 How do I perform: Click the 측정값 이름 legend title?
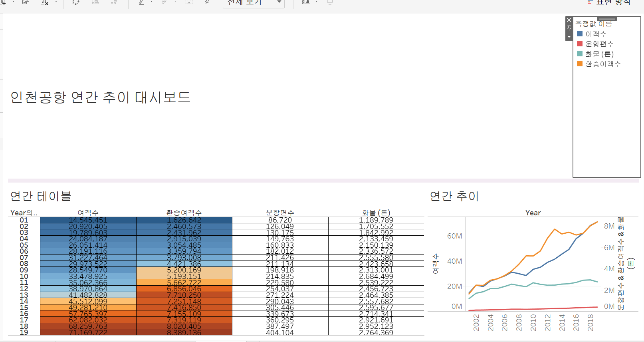pos(593,24)
